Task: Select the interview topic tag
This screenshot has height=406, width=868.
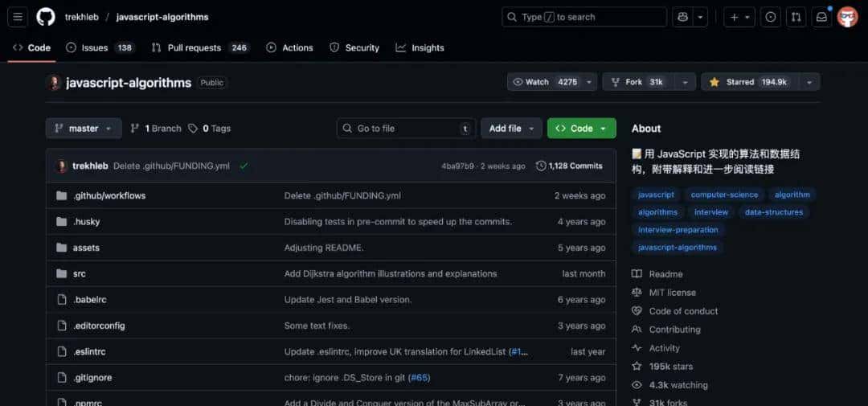Action: click(711, 212)
